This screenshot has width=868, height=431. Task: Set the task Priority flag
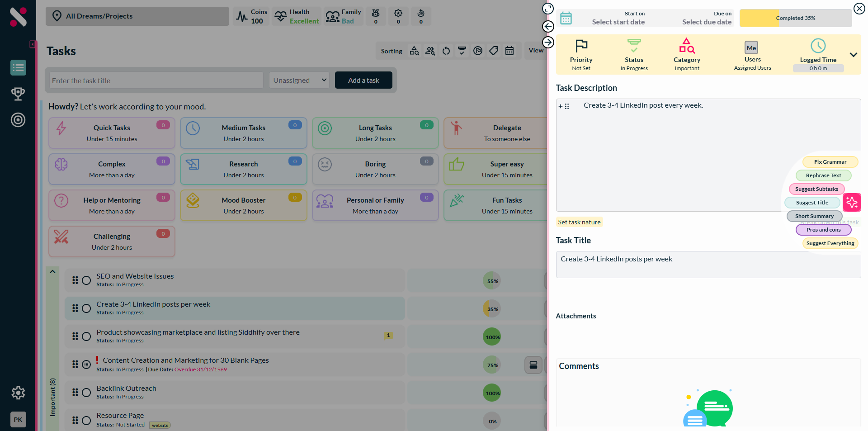click(x=581, y=55)
